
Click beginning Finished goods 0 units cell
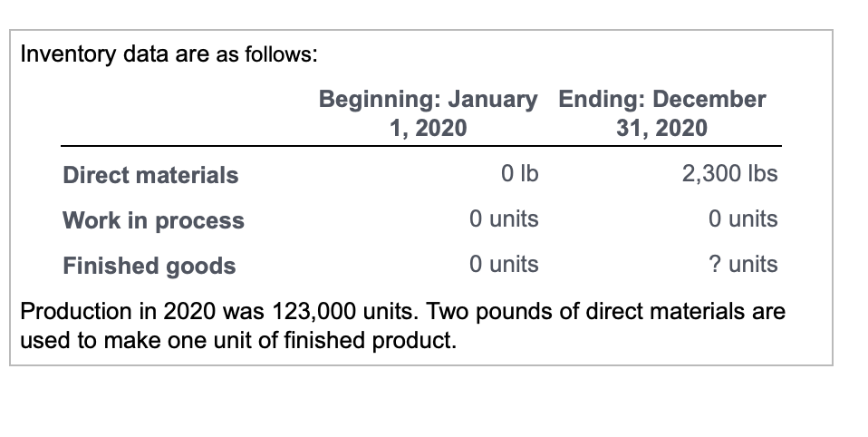pos(504,264)
